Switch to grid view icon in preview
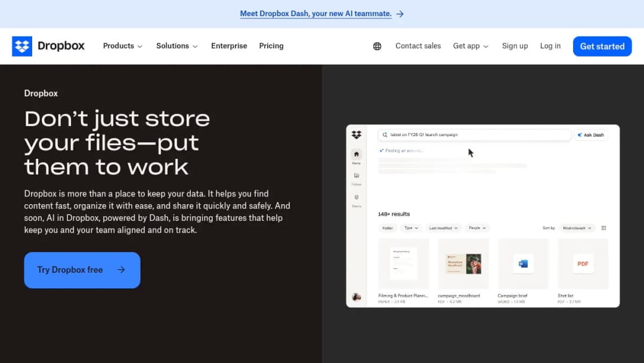This screenshot has height=363, width=644. [603, 227]
